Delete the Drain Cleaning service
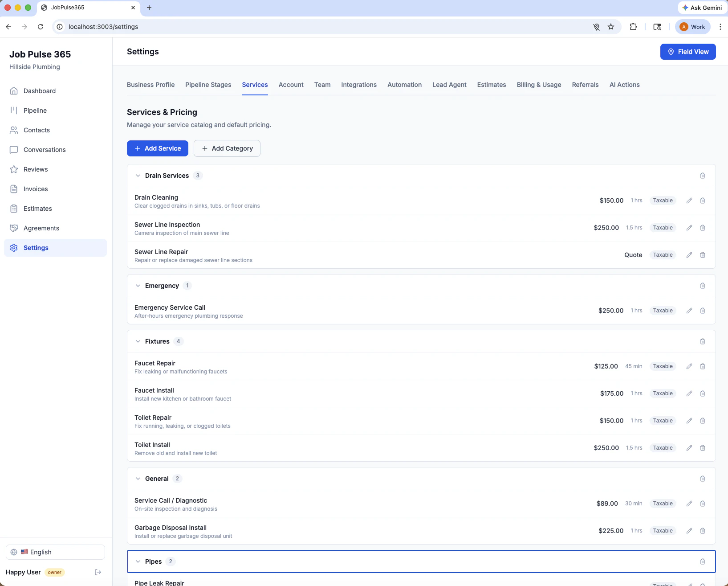728x586 pixels. click(x=703, y=201)
